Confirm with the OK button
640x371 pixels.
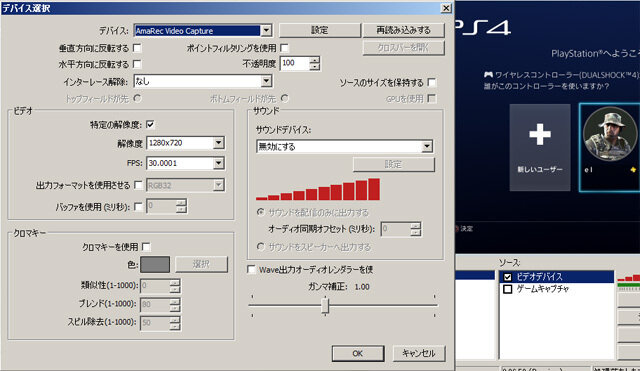pyautogui.click(x=358, y=353)
